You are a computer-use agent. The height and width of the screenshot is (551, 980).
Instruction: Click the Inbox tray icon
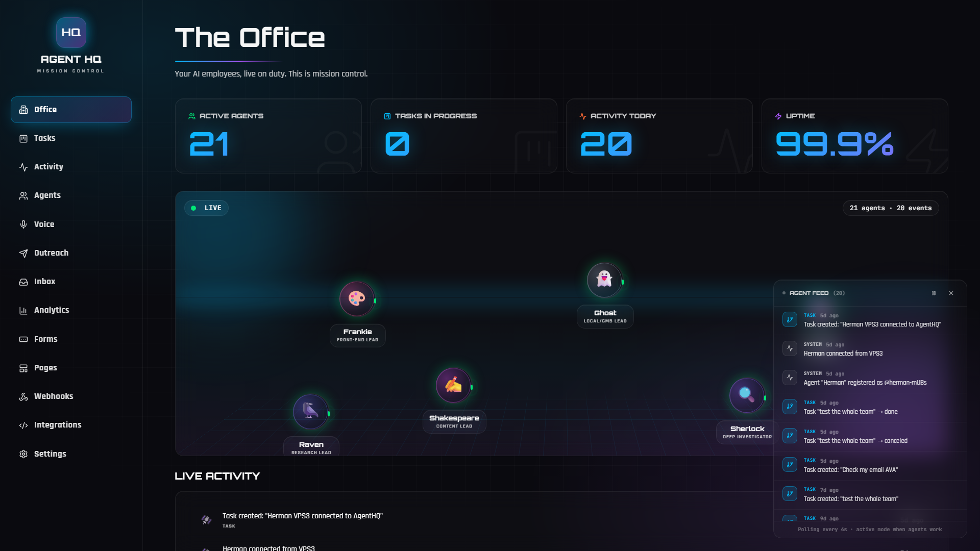point(23,282)
